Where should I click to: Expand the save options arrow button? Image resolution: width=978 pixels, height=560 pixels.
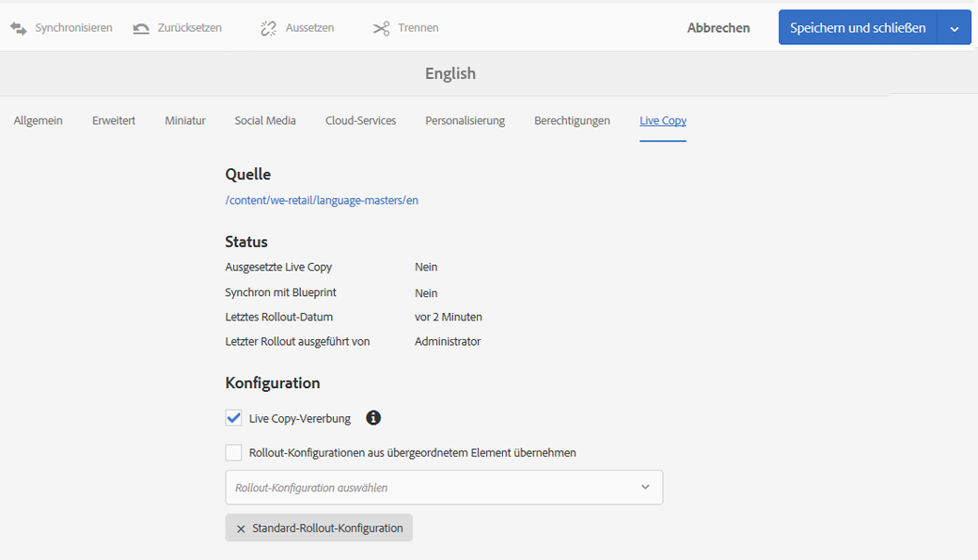pos(954,28)
